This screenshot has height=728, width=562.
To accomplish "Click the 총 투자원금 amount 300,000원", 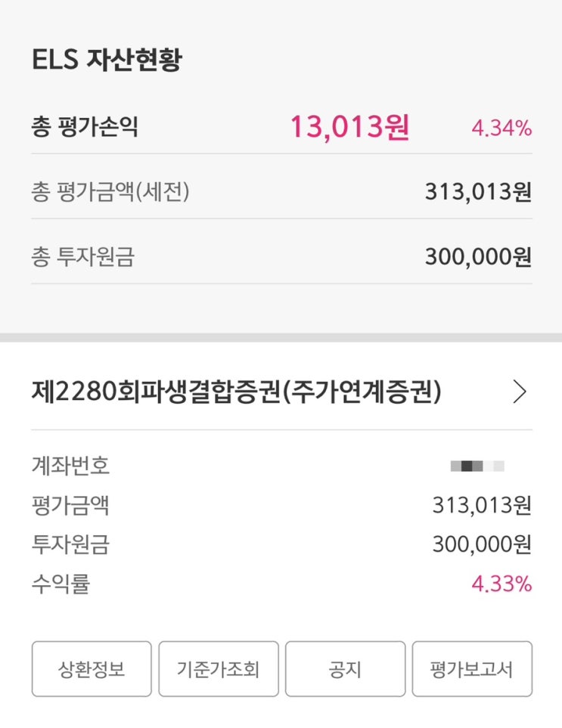I will [478, 257].
